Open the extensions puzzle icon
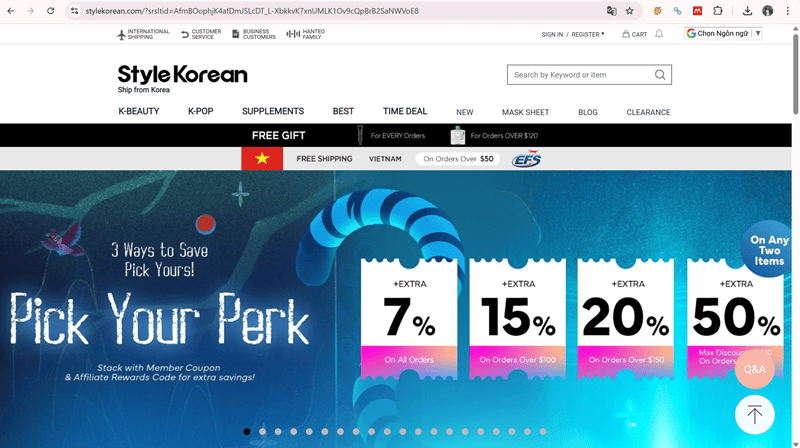This screenshot has width=800, height=448. coord(717,11)
